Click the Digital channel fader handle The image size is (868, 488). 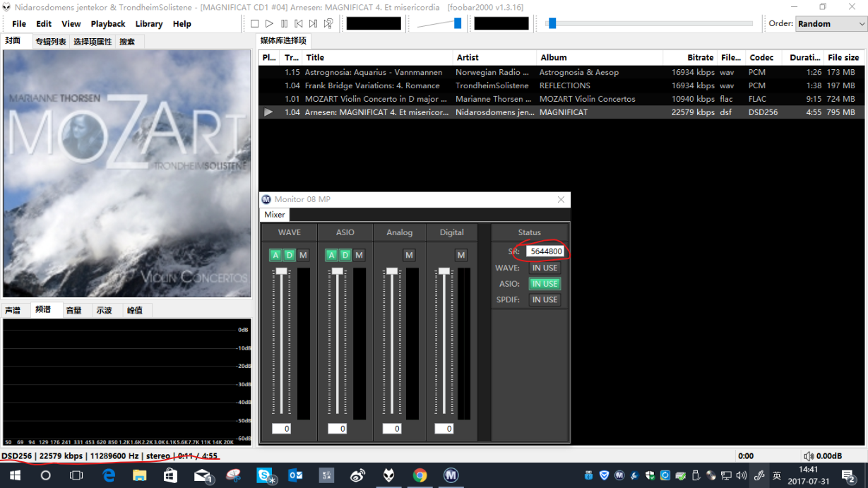pos(444,271)
